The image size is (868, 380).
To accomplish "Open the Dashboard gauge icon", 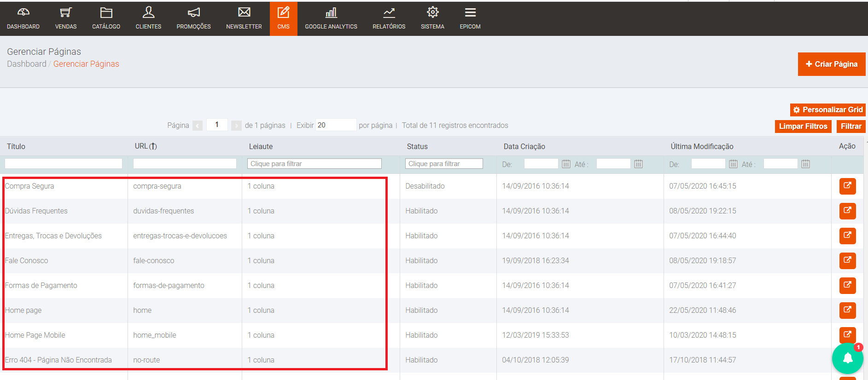I will point(23,12).
